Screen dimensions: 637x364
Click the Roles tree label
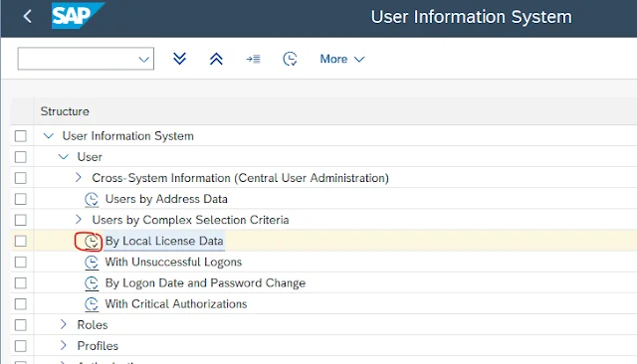93,325
